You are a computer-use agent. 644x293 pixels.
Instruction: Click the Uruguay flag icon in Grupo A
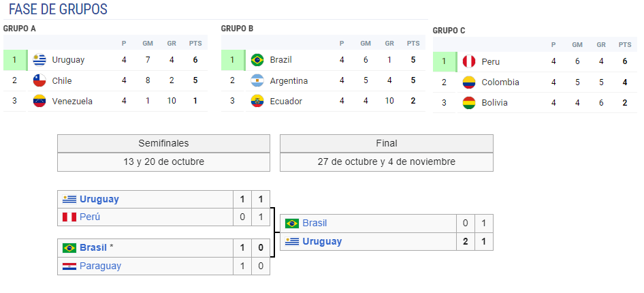tap(39, 60)
